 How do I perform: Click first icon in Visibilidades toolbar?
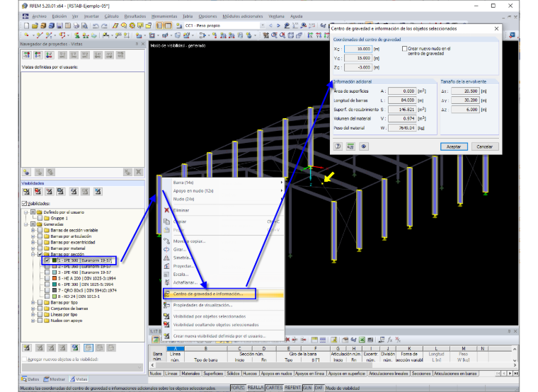pos(27,192)
